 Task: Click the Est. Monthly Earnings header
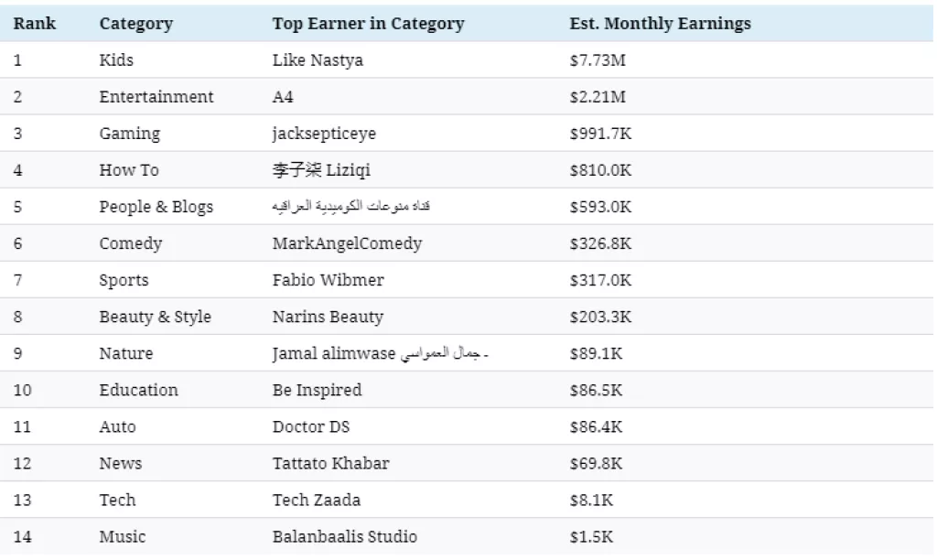[x=660, y=24]
